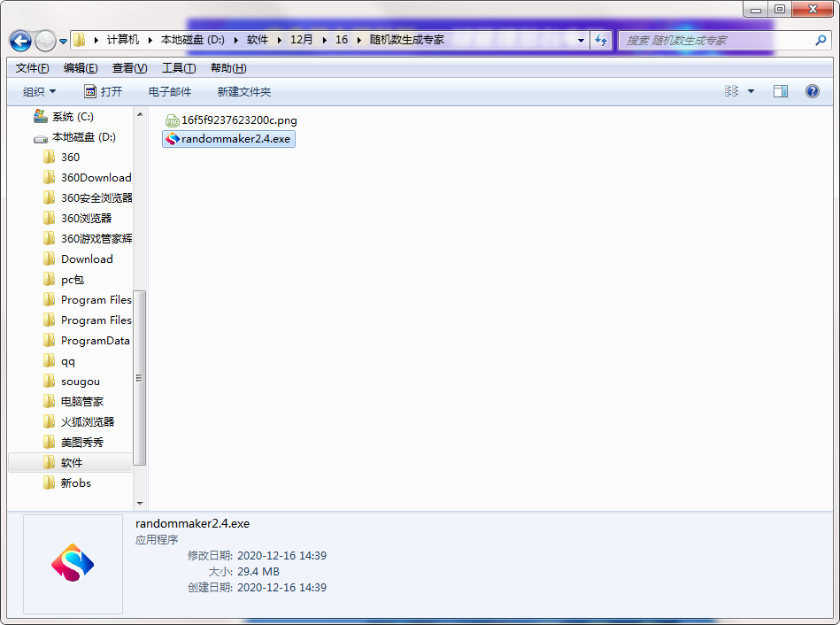
Task: Select the highlighted 软件 folder in tree
Action: (71, 463)
